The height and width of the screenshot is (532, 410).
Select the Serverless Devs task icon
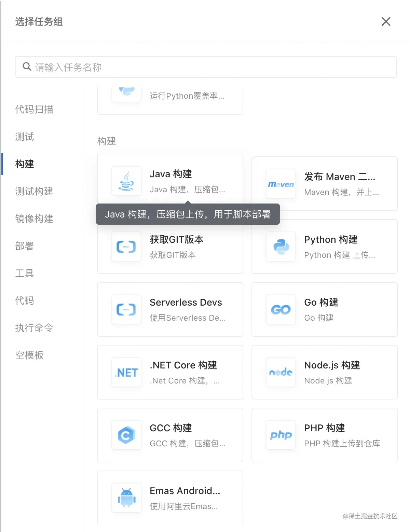coord(126,309)
